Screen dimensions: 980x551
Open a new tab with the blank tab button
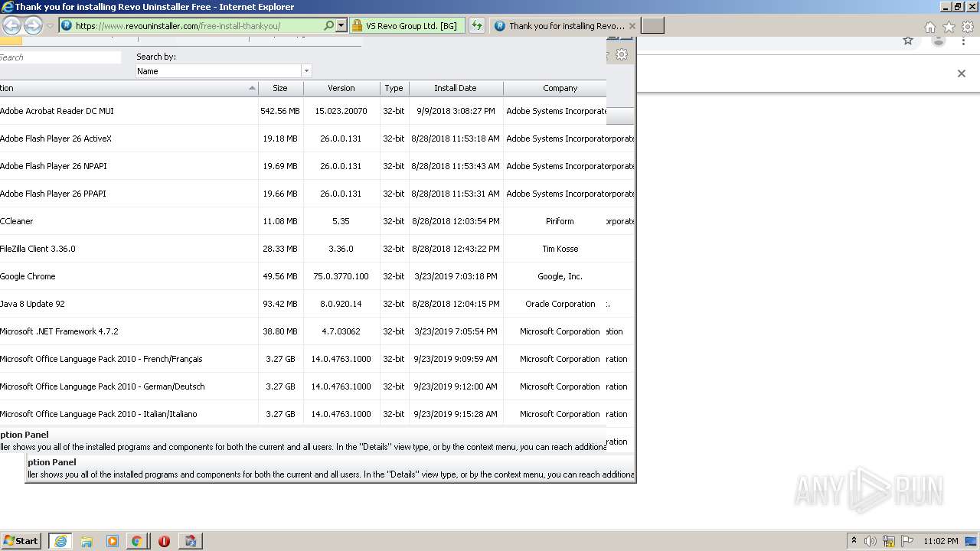coord(652,25)
